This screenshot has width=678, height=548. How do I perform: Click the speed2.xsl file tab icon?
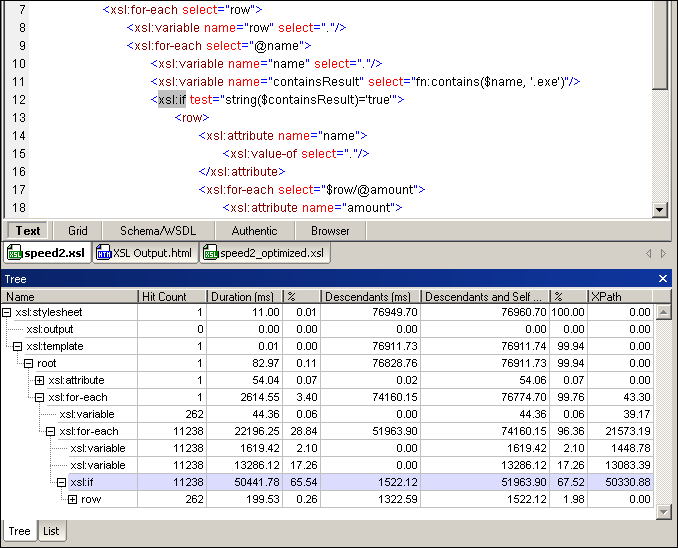pyautogui.click(x=15, y=253)
